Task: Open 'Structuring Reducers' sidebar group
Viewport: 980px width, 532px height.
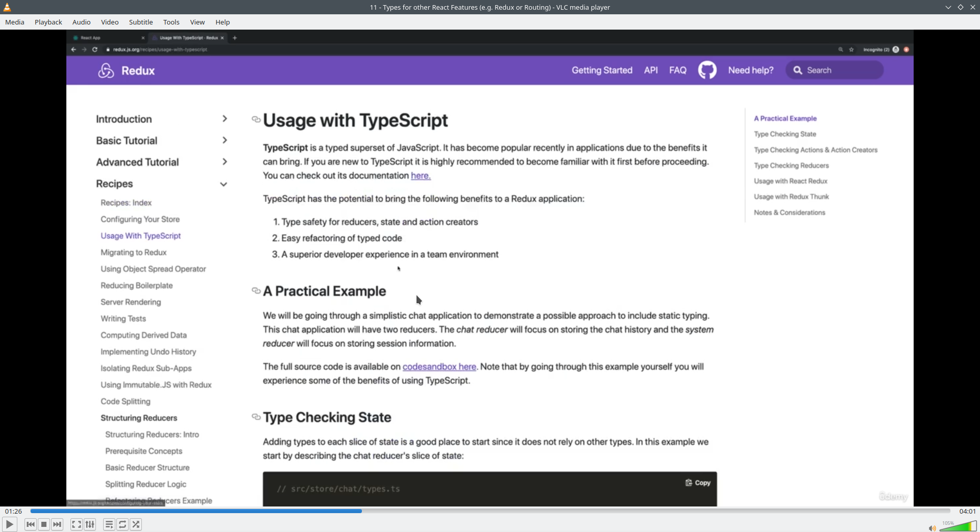Action: point(139,418)
